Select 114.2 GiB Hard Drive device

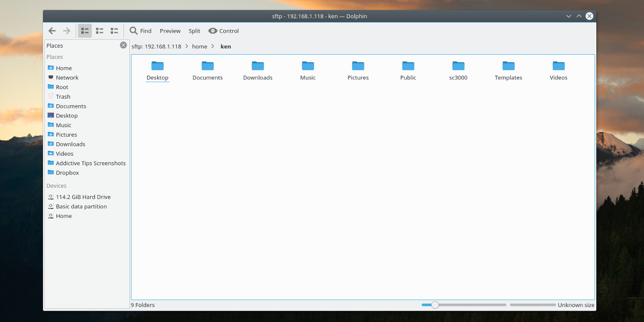pos(83,197)
